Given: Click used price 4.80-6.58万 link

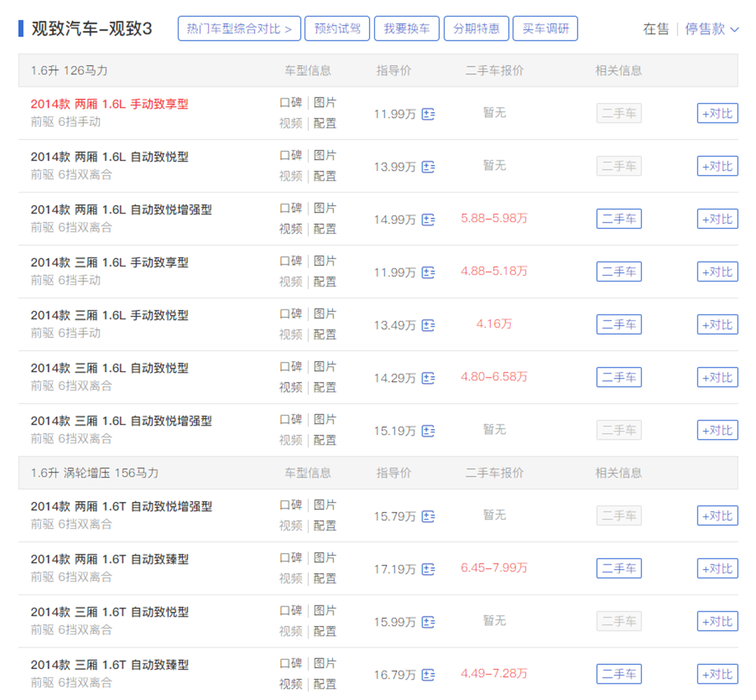Looking at the screenshot, I should tap(494, 377).
